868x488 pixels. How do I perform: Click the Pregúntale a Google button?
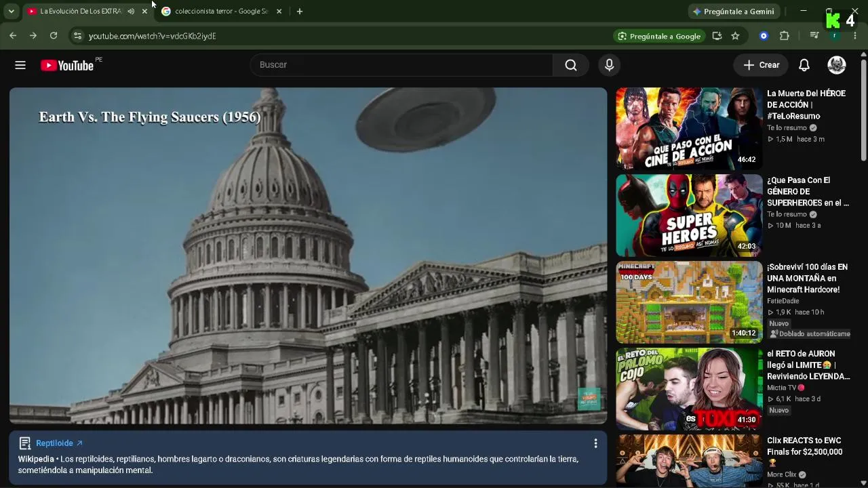pos(659,36)
